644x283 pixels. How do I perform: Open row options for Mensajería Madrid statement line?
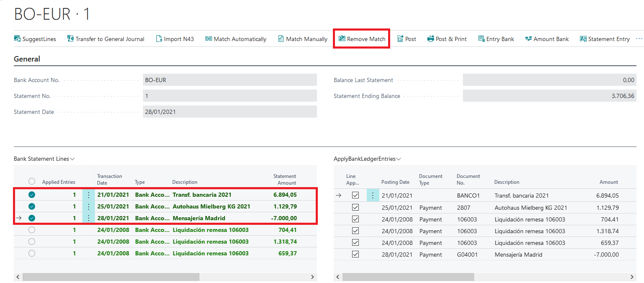click(88, 218)
